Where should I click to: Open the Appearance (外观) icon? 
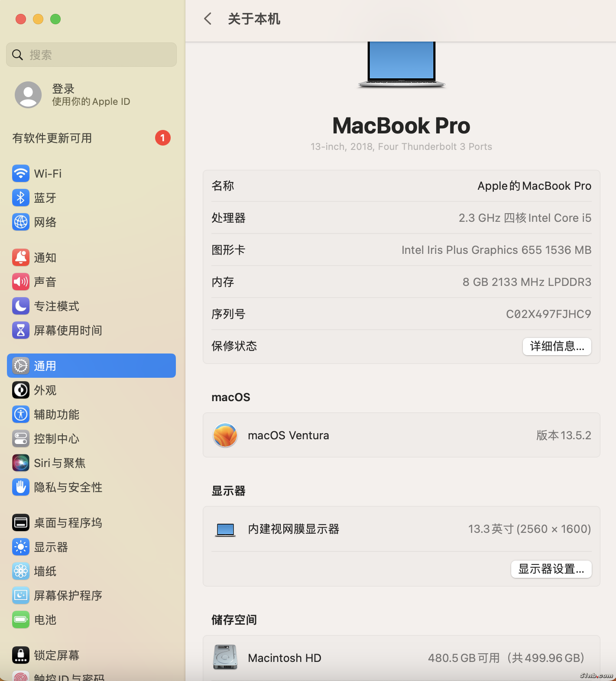coord(21,390)
